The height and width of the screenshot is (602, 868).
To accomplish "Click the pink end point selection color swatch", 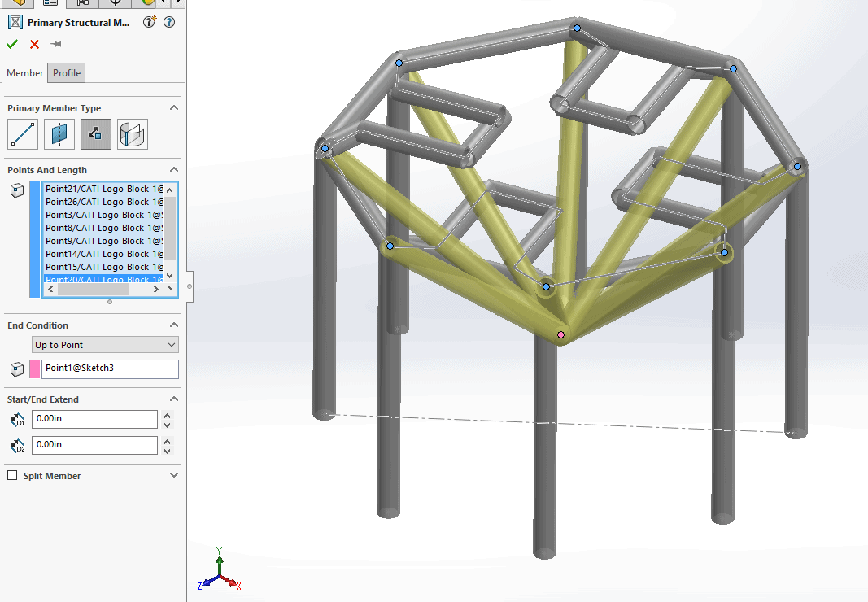I will tap(34, 369).
